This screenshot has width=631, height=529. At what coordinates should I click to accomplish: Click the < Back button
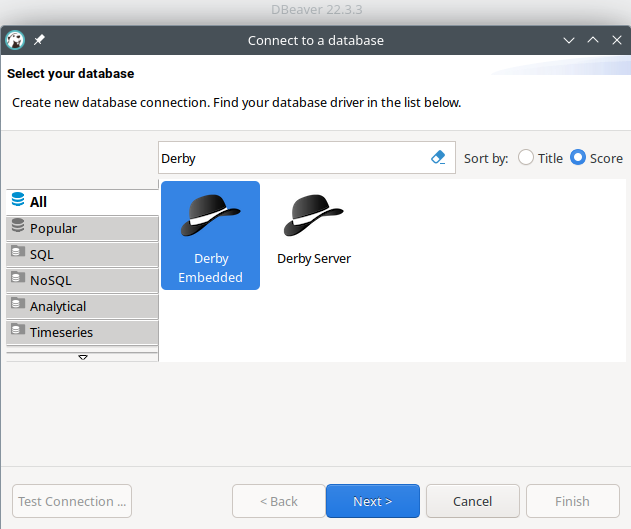(x=278, y=501)
